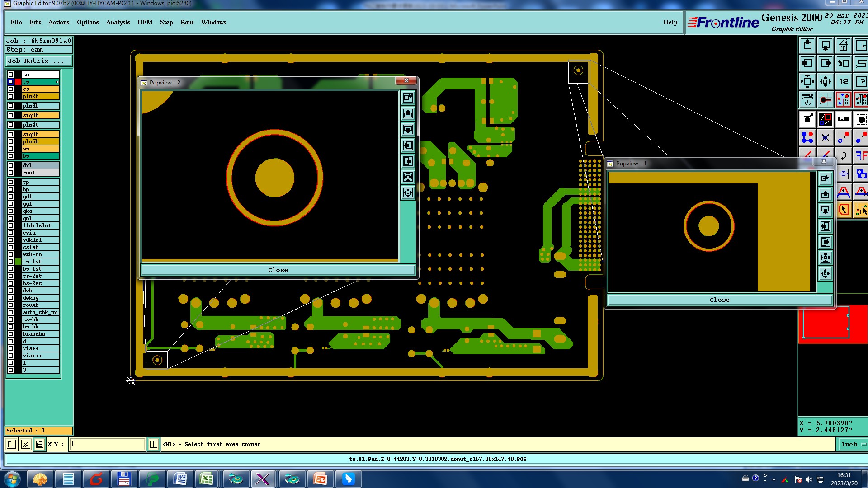Select the blue connected-nodes net icon
This screenshot has width=868, height=488.
point(807,137)
